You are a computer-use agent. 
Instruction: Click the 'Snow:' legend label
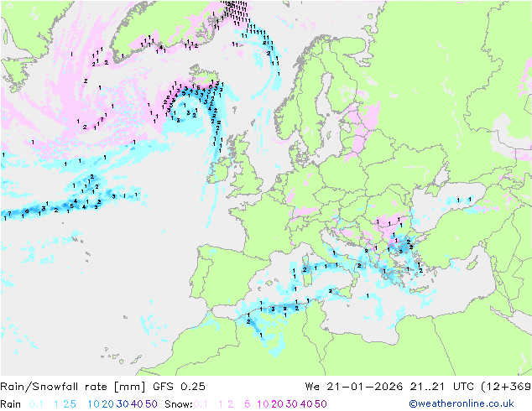click(x=179, y=404)
